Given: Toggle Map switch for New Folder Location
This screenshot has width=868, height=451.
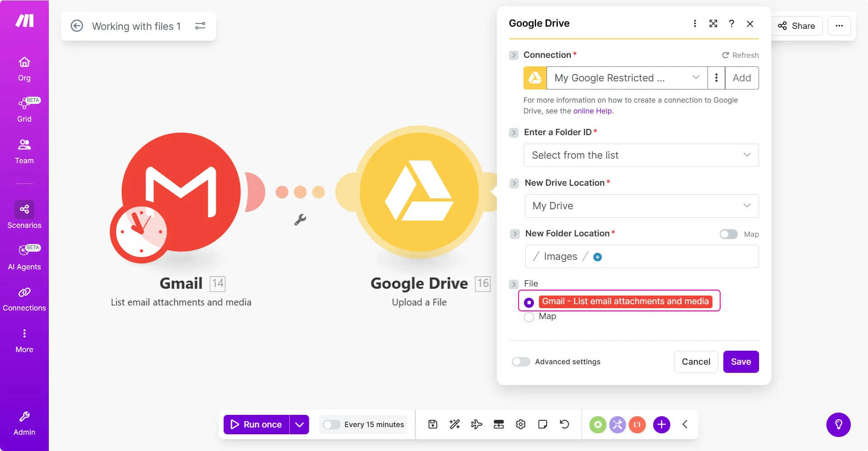Looking at the screenshot, I should (x=729, y=234).
